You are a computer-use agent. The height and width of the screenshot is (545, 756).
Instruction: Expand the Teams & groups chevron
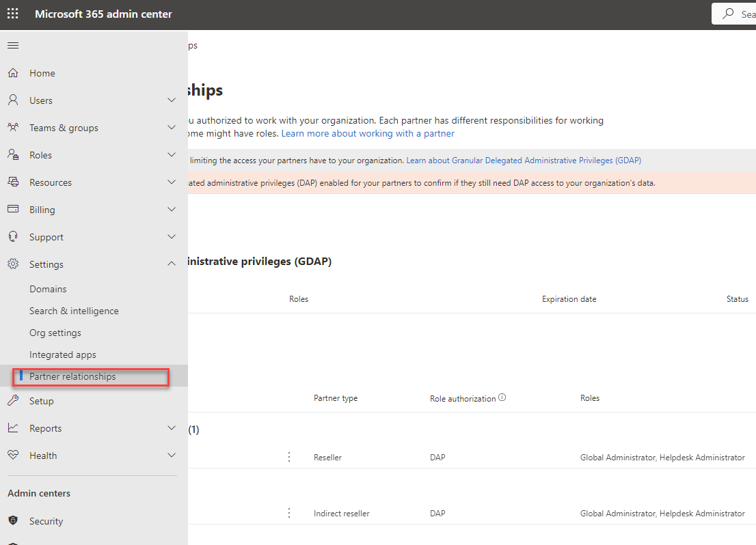tap(171, 127)
